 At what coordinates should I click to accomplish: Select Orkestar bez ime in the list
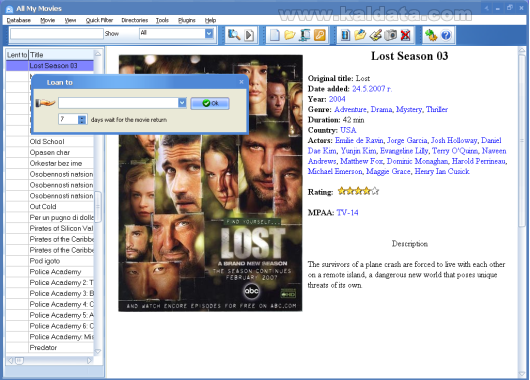coord(50,163)
